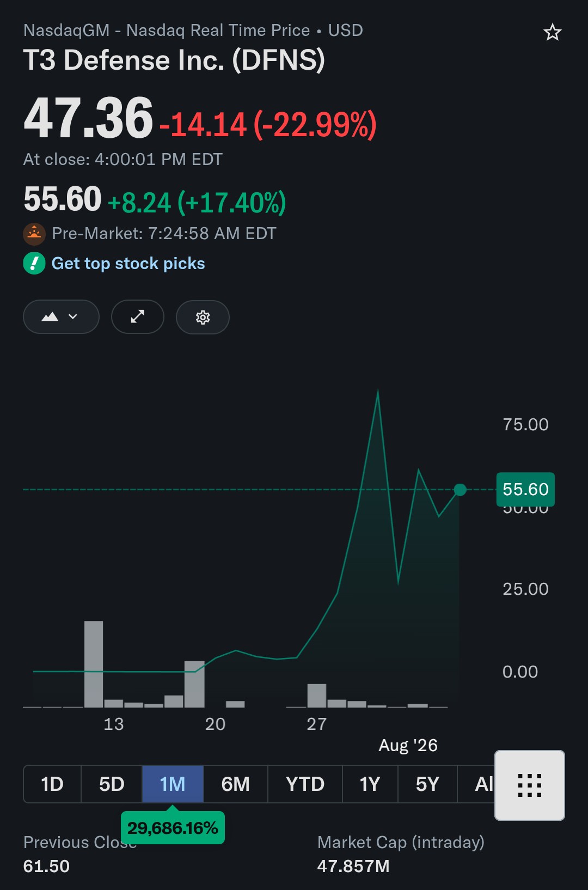Click the pre-market sunrise icon
The height and width of the screenshot is (890, 588).
click(34, 234)
